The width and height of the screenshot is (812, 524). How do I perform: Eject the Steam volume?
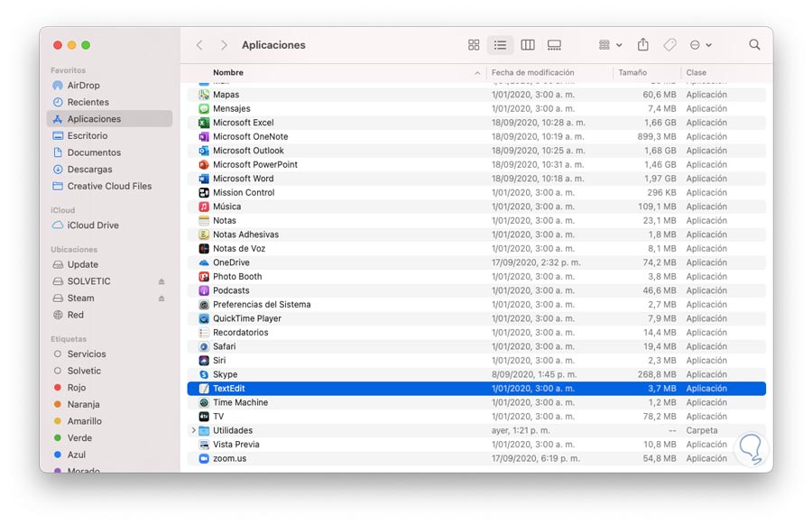[x=161, y=299]
